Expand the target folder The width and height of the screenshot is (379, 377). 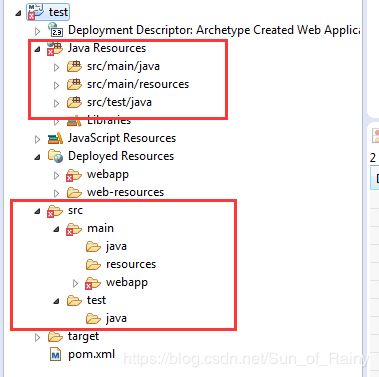[37, 337]
